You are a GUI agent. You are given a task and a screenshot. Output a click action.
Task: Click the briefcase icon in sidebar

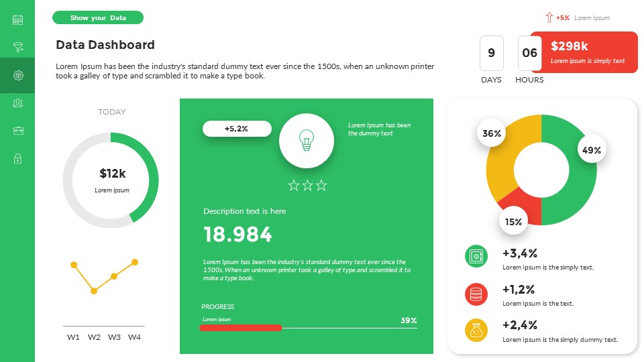17,131
